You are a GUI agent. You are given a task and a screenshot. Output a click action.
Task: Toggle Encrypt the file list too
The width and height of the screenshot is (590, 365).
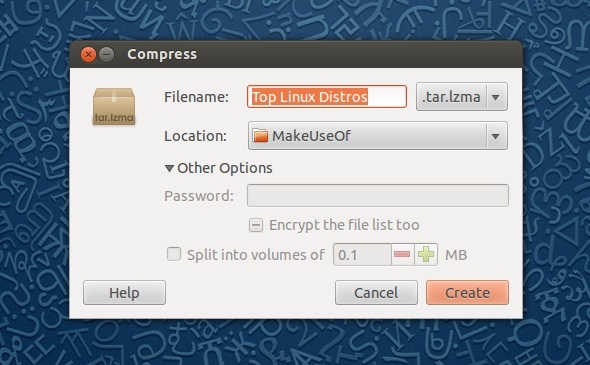pos(256,225)
